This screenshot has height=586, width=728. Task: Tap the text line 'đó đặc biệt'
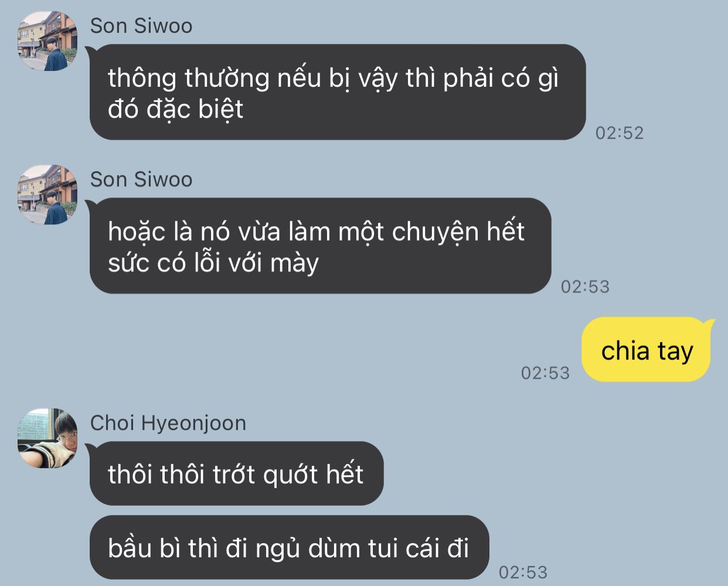click(x=176, y=109)
